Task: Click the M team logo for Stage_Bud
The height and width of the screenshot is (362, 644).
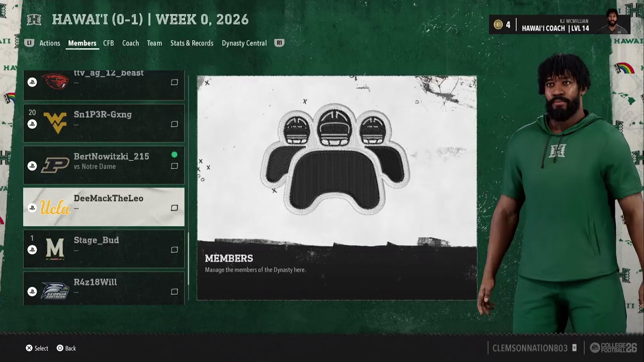Action: [x=55, y=249]
